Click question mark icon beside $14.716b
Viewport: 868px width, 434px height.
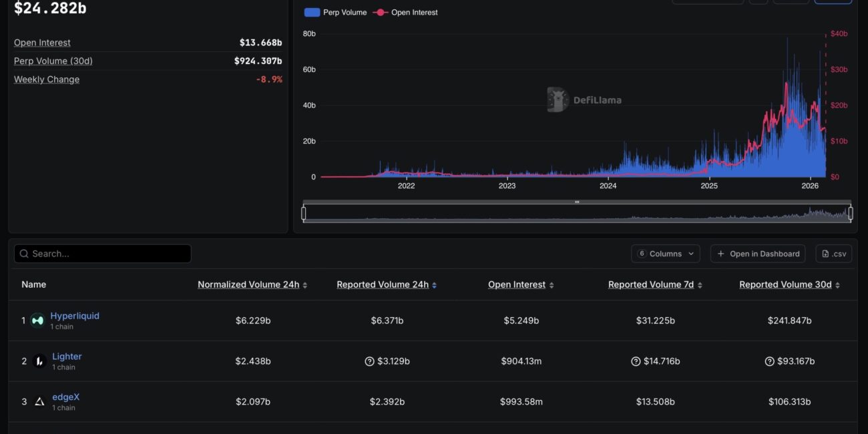(x=636, y=361)
